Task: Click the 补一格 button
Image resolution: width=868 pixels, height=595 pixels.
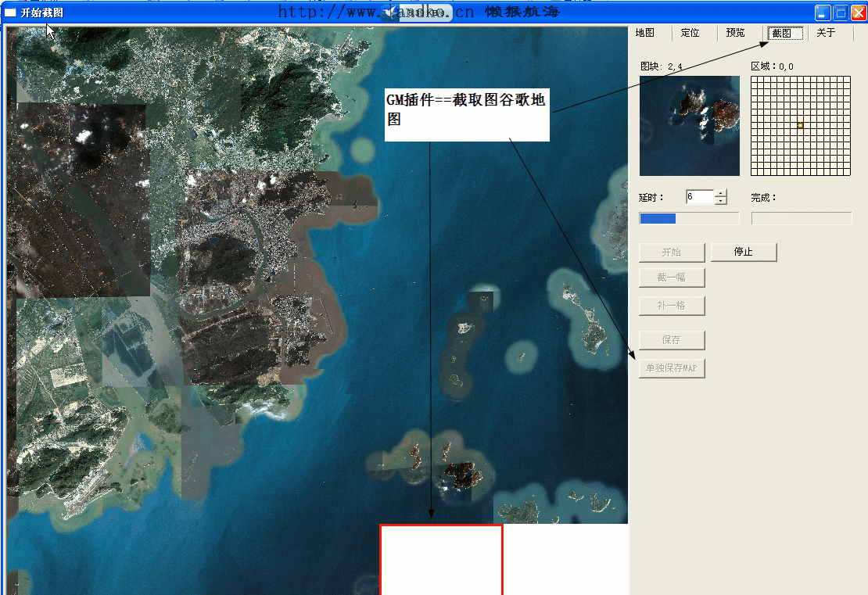Action: pyautogui.click(x=672, y=306)
